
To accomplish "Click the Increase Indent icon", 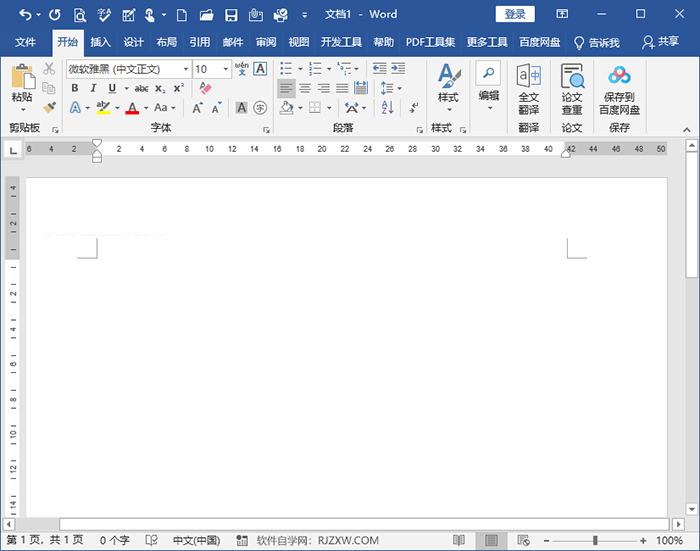I will (x=398, y=69).
